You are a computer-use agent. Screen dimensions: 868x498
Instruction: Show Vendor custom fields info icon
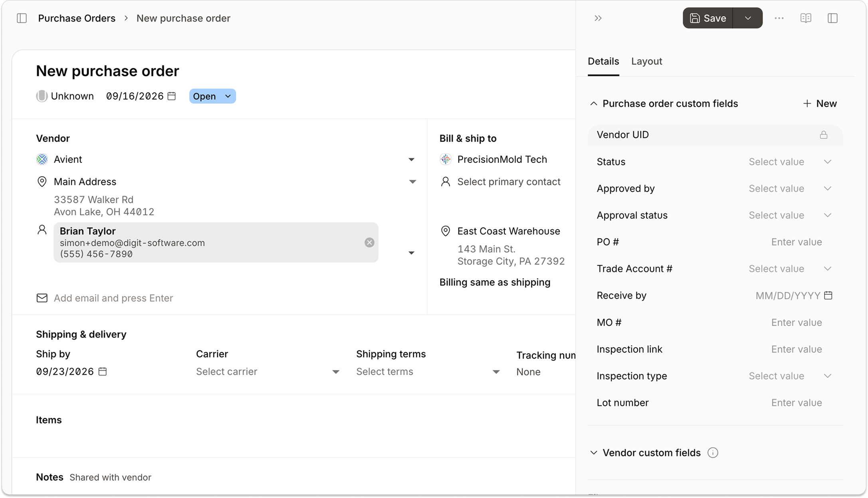point(713,453)
